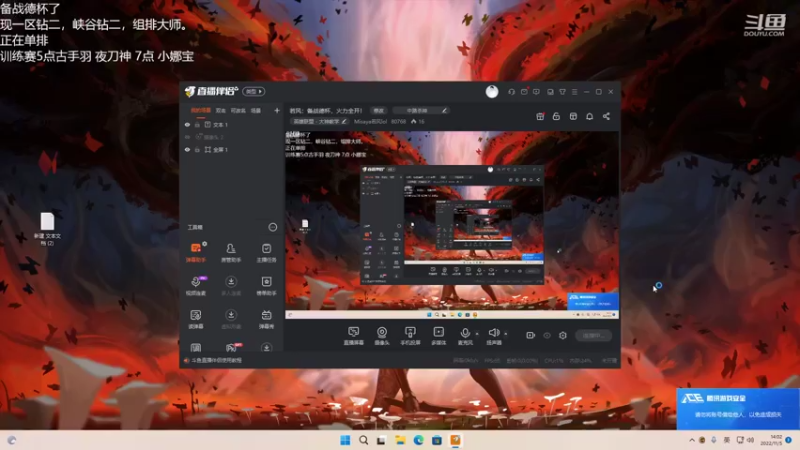Open the PK tool in toolbox
This screenshot has width=800, height=450.
[x=231, y=348]
